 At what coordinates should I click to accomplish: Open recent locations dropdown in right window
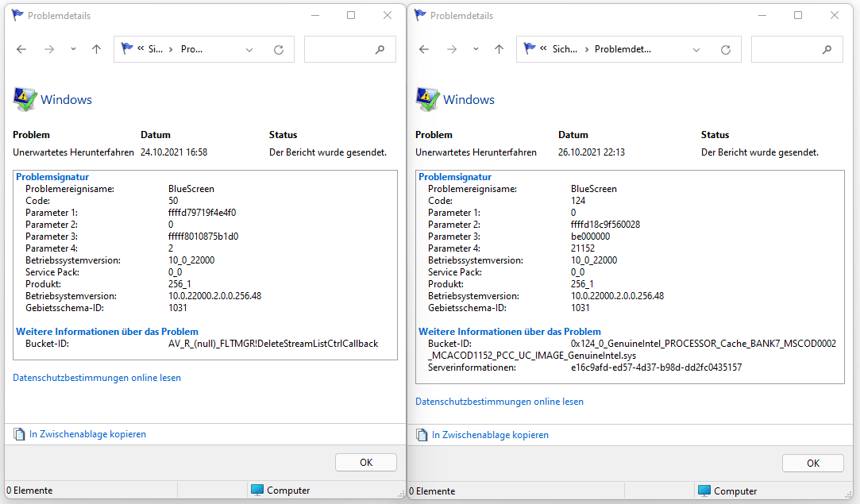pos(476,49)
